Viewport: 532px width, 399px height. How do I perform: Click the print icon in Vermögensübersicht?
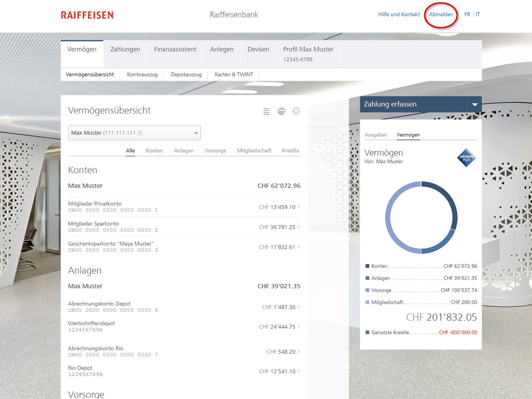tap(281, 111)
